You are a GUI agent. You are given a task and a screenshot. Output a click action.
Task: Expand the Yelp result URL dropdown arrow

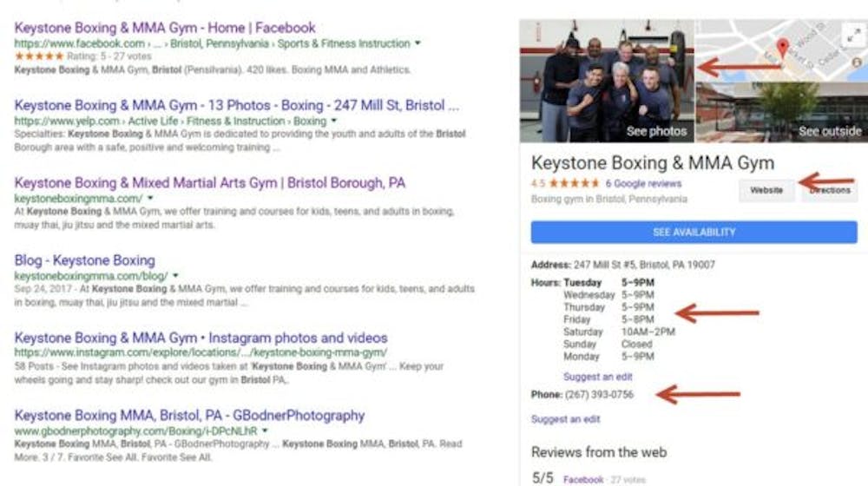(x=334, y=121)
